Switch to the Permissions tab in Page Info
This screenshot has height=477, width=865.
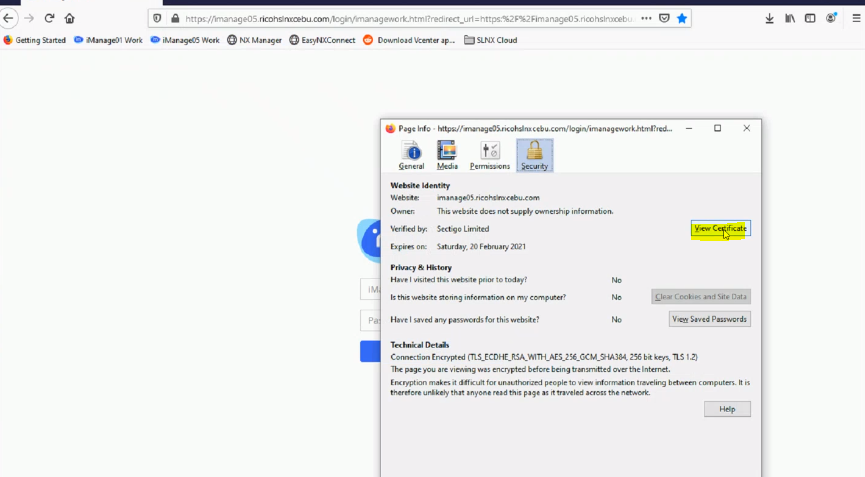(x=490, y=155)
